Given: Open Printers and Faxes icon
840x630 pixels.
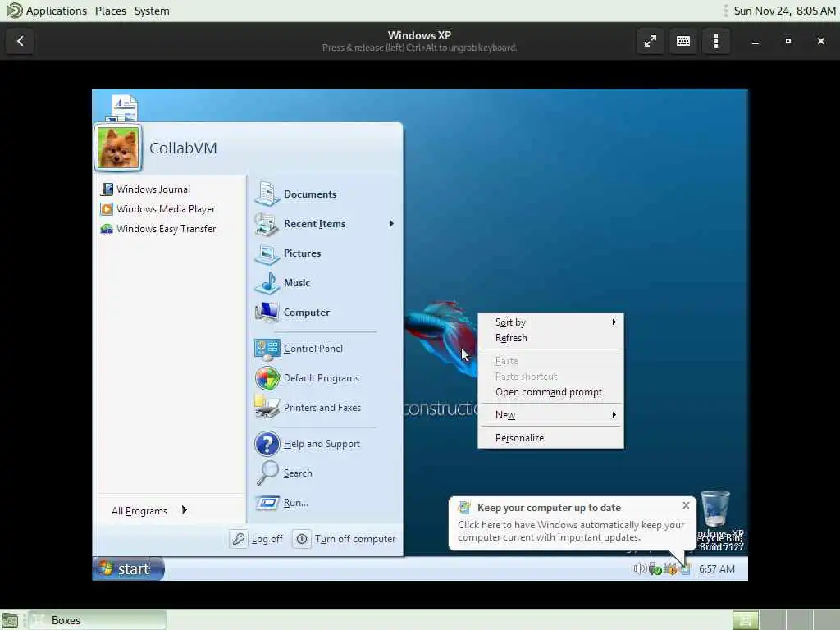Looking at the screenshot, I should click(267, 408).
